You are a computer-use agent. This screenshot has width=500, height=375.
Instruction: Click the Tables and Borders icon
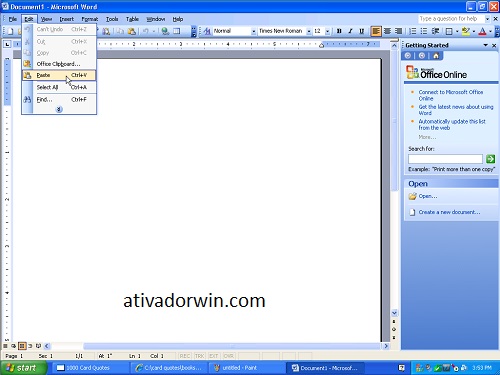pos(177,31)
